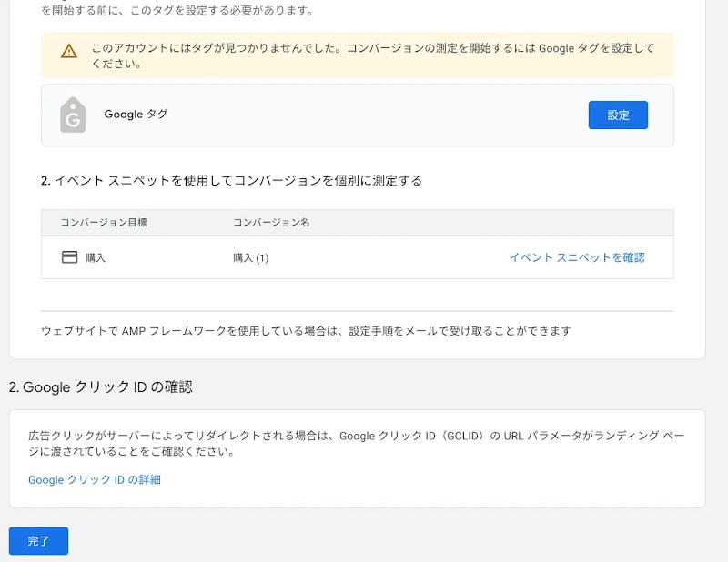Click the AMP フレームワーク instructions text
Viewport: 728px width, 562px height.
[307, 331]
